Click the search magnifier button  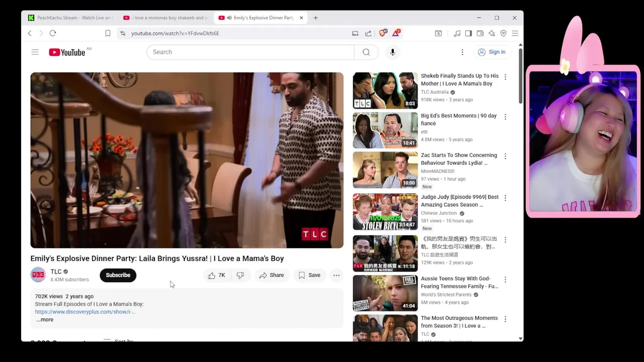pos(366,52)
